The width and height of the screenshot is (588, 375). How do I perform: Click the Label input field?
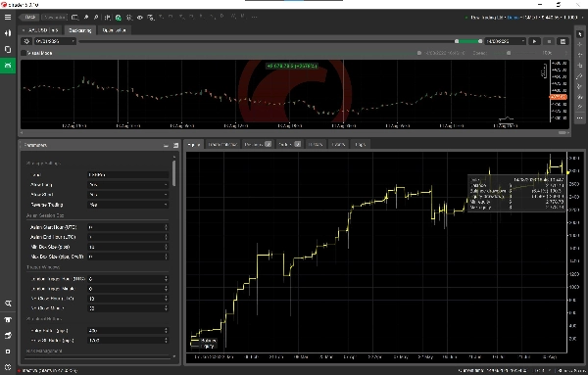pos(127,174)
